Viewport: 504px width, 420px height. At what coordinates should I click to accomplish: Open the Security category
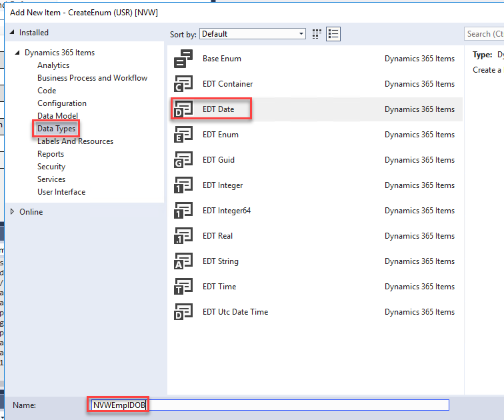tap(51, 167)
